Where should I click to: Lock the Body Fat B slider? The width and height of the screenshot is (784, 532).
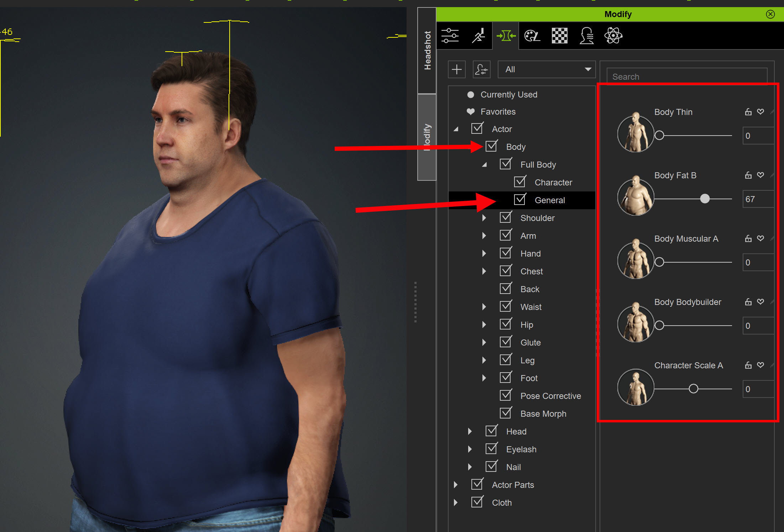tap(748, 175)
